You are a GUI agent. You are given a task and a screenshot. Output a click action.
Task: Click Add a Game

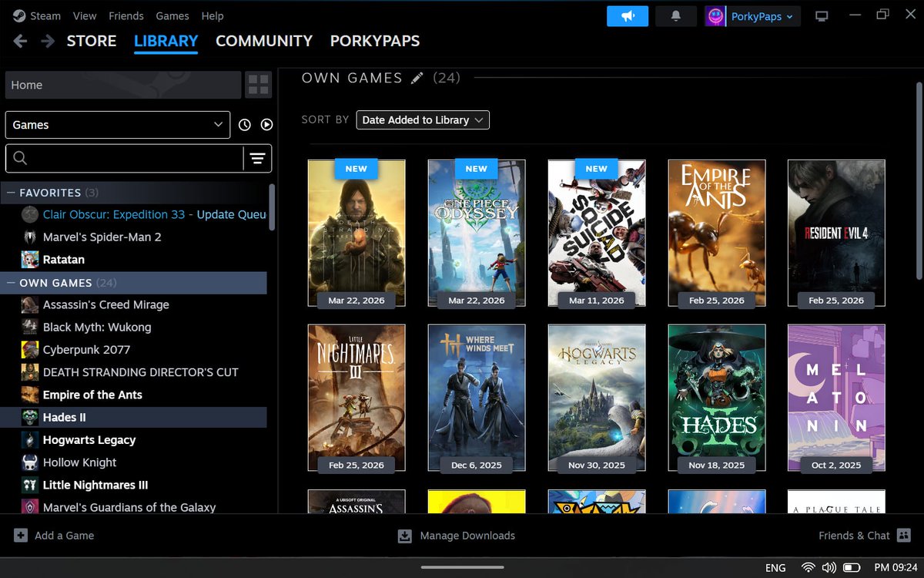click(54, 536)
